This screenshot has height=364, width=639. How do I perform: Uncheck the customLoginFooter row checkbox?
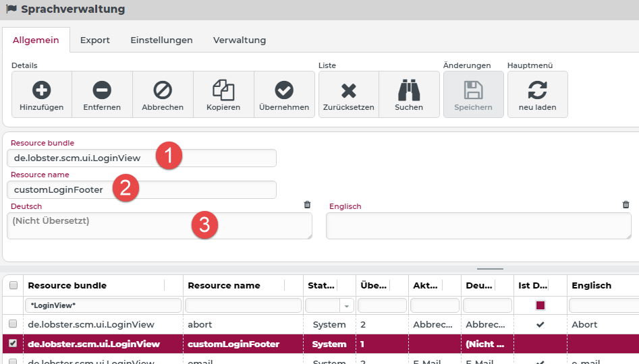pyautogui.click(x=13, y=344)
